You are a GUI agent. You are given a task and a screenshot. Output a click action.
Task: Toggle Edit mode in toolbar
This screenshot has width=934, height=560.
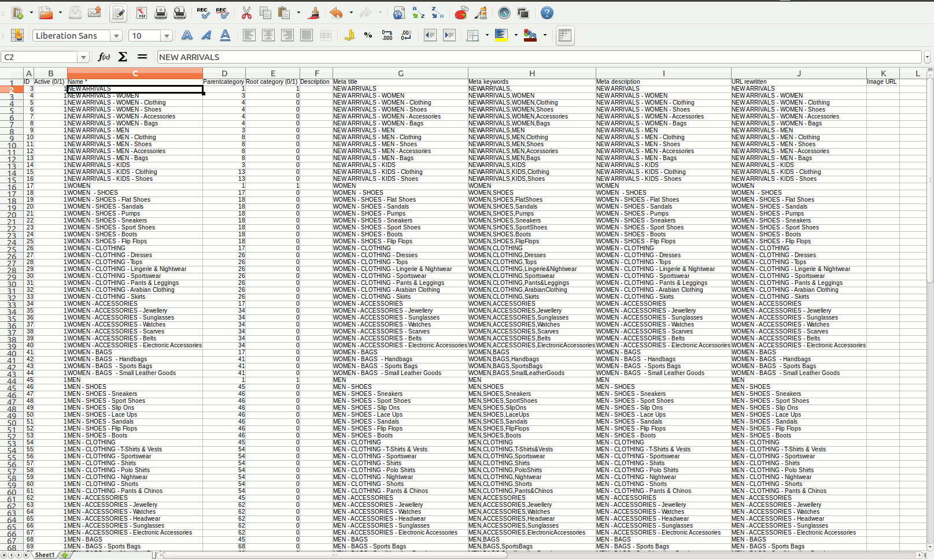coord(119,13)
